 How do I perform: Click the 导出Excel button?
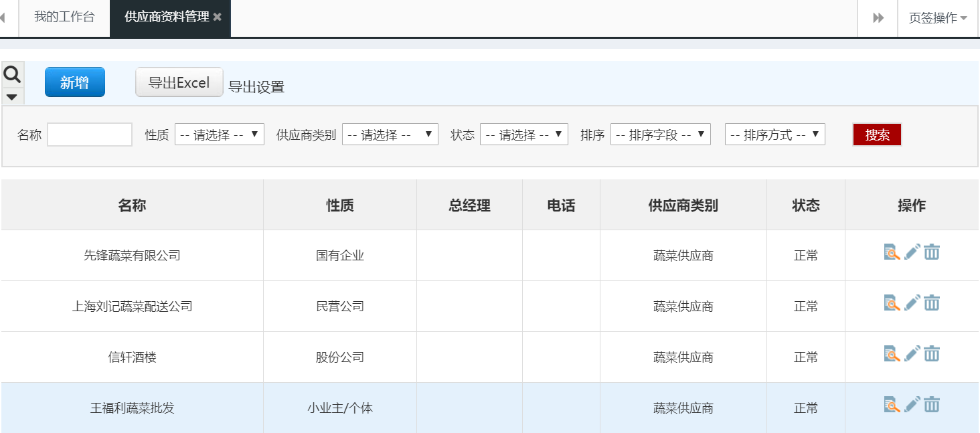coord(179,82)
